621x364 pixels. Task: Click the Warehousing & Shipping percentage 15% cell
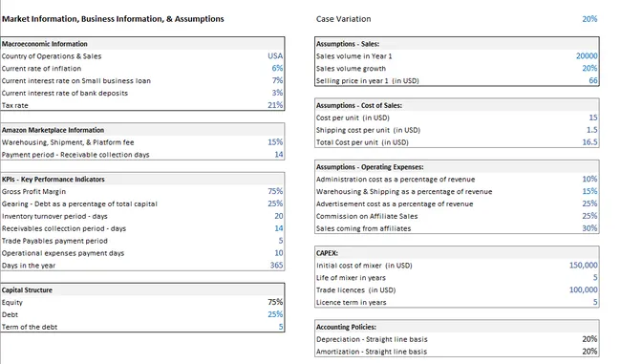tap(589, 191)
